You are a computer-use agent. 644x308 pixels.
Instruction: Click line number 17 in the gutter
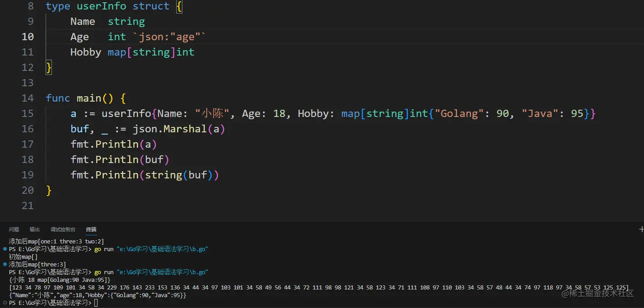(x=28, y=144)
